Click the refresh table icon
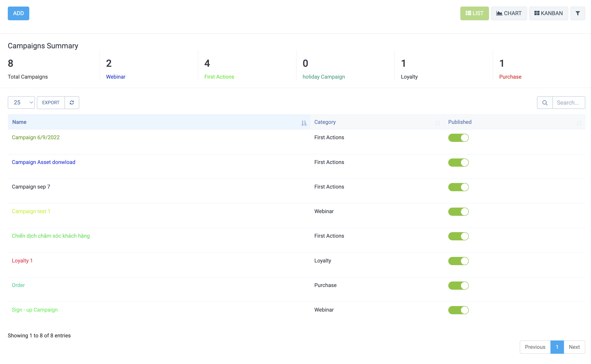This screenshot has width=591, height=364. click(72, 103)
